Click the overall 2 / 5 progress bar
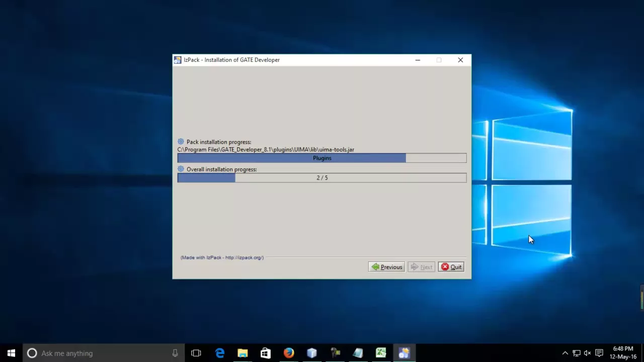This screenshot has height=362, width=644. coord(322,178)
